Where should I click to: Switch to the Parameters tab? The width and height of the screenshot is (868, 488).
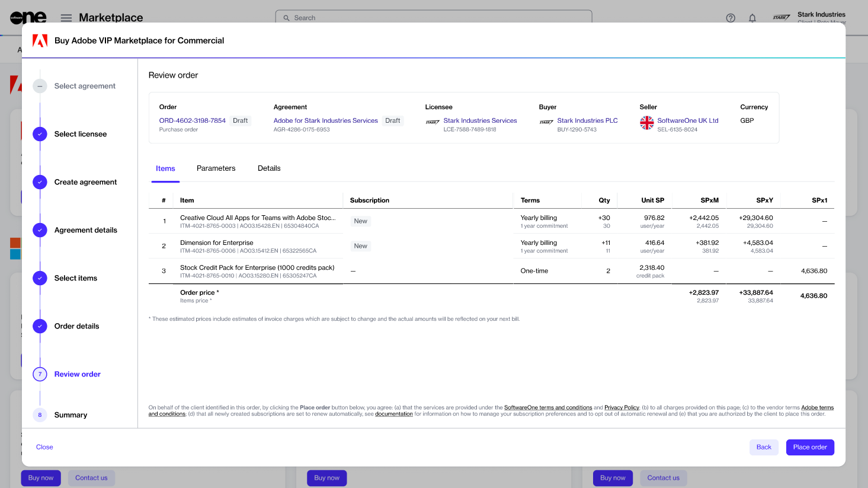(216, 168)
